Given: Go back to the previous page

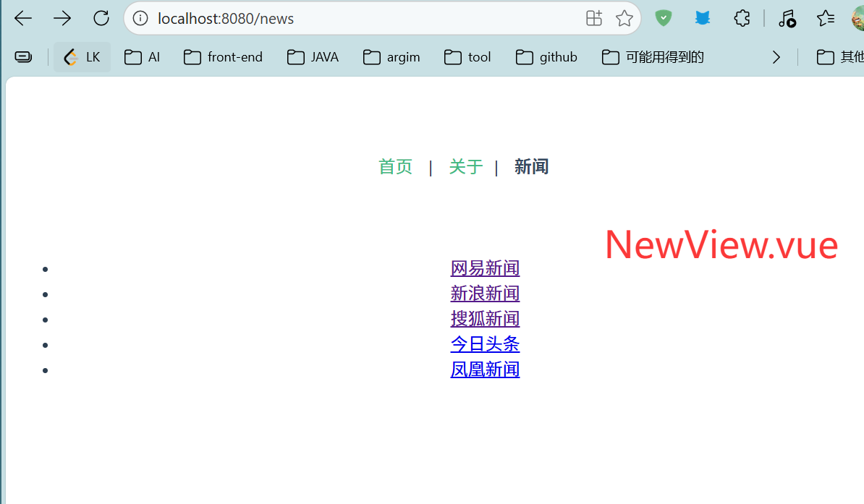Looking at the screenshot, I should (23, 19).
